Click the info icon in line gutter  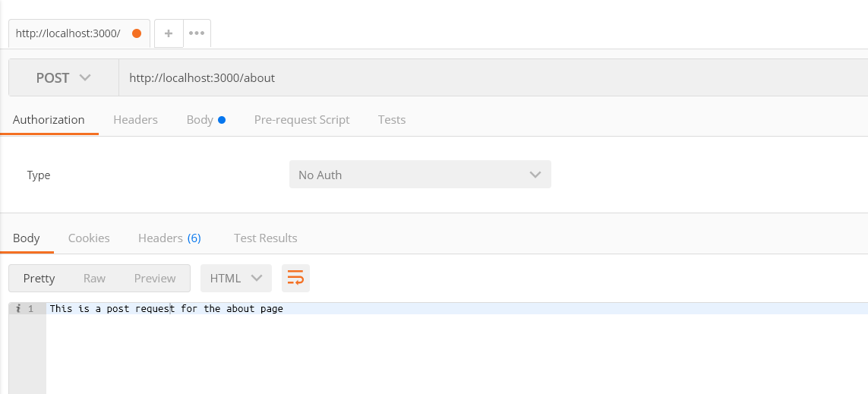pyautogui.click(x=17, y=309)
